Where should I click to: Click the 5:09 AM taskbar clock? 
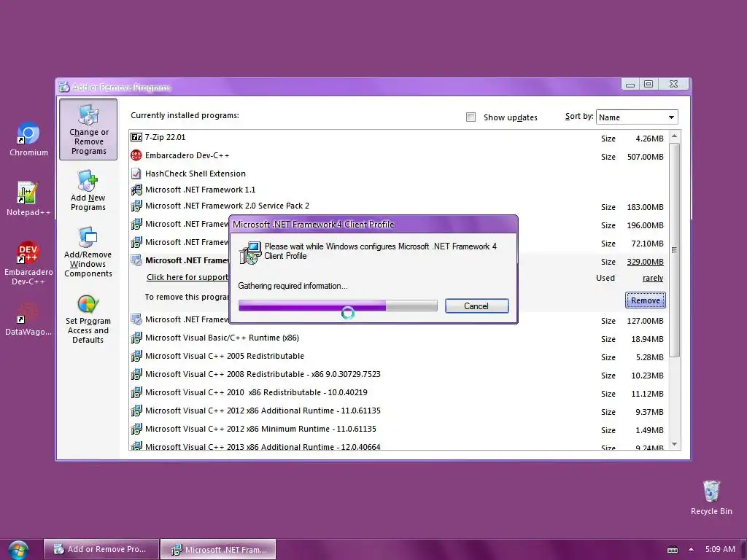[x=720, y=549]
